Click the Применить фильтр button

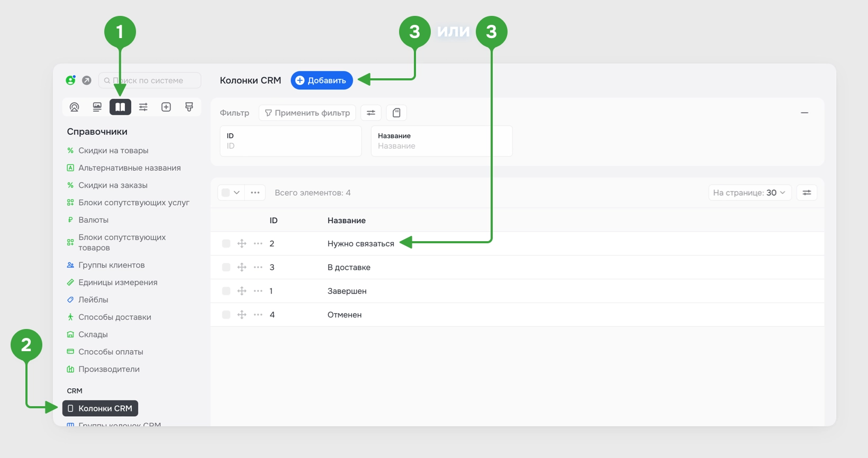(307, 113)
